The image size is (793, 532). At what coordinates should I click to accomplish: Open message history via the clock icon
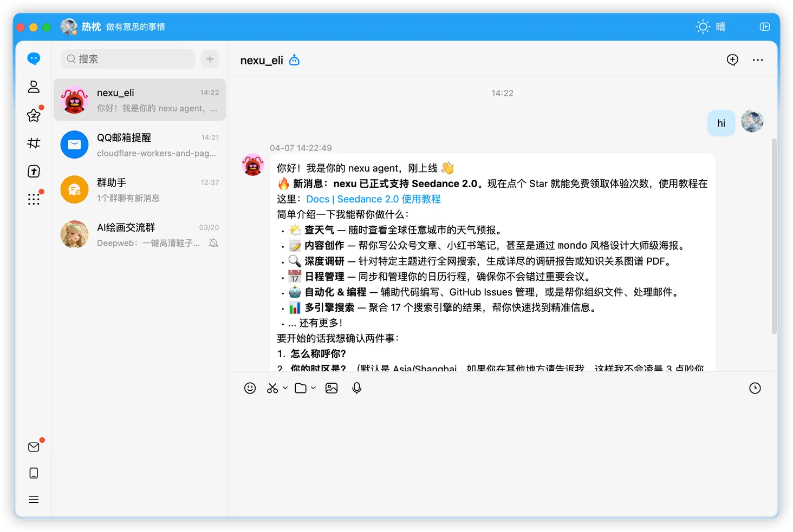pyautogui.click(x=755, y=388)
